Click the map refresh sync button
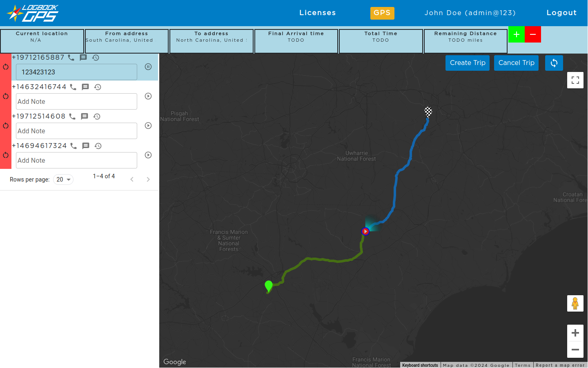Screen dimensions: 588x368 554,63
